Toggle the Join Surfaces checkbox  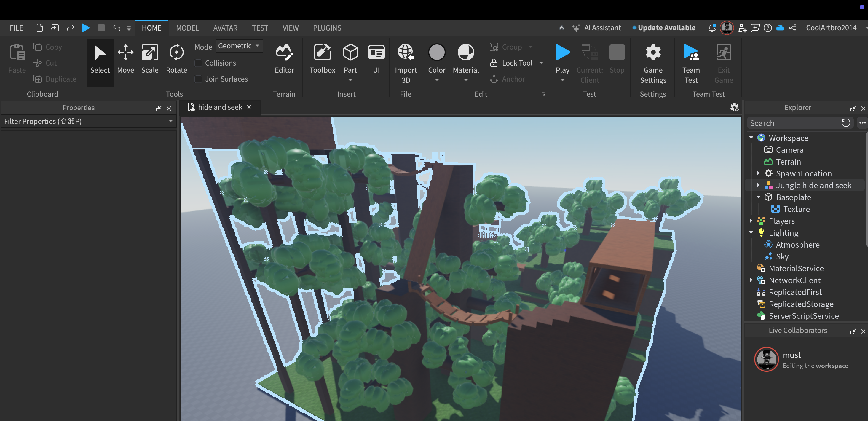(198, 79)
